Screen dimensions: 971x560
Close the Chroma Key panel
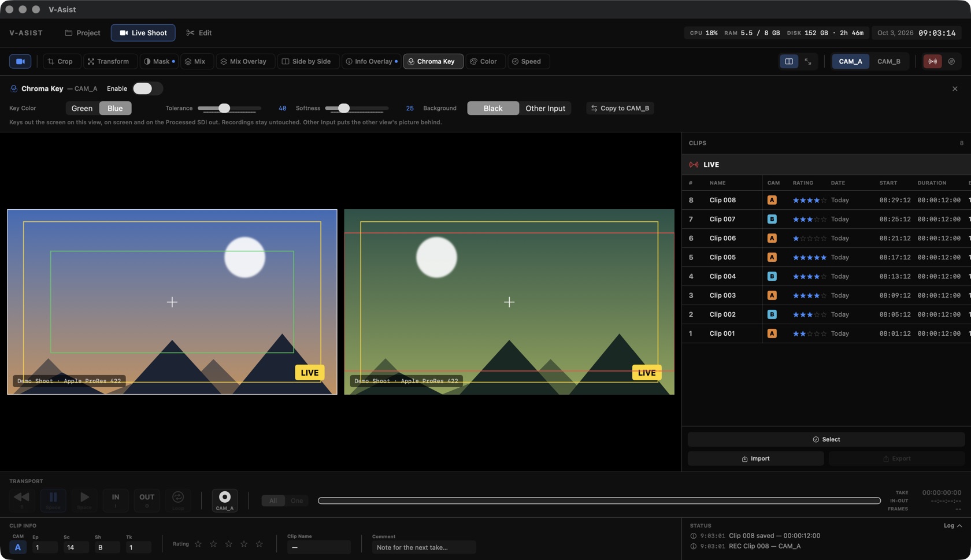coord(955,89)
